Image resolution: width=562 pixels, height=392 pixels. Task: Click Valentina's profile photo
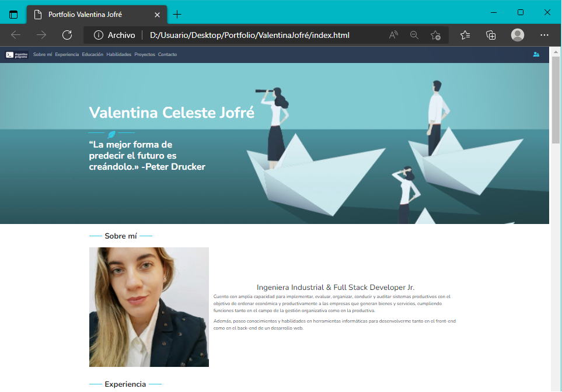pyautogui.click(x=149, y=306)
